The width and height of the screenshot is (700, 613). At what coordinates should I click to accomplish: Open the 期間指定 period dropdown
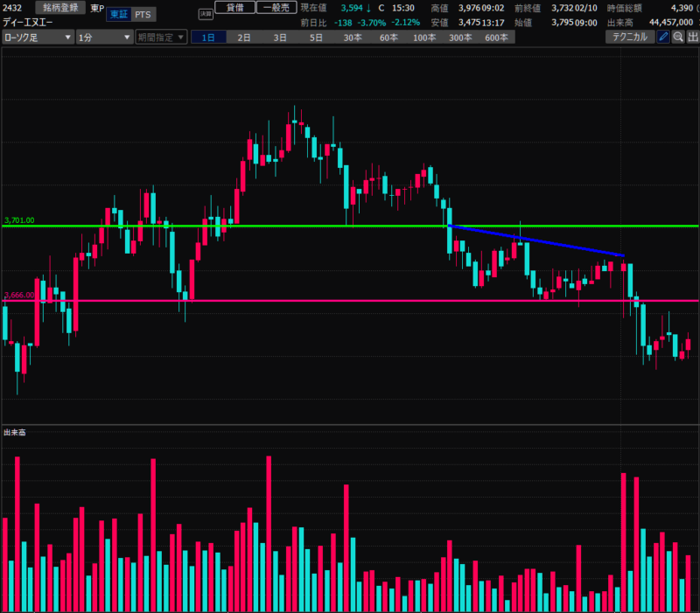(x=161, y=38)
